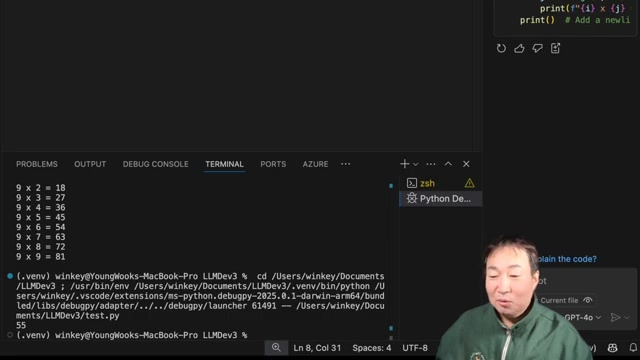Mark the chat response as unhelpful (thumbs down)

pos(537,48)
